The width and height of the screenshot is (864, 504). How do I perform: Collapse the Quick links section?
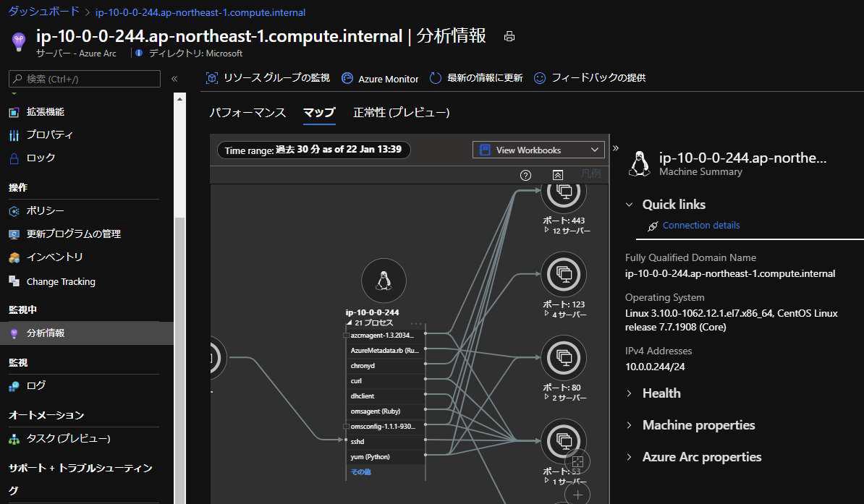pos(630,205)
